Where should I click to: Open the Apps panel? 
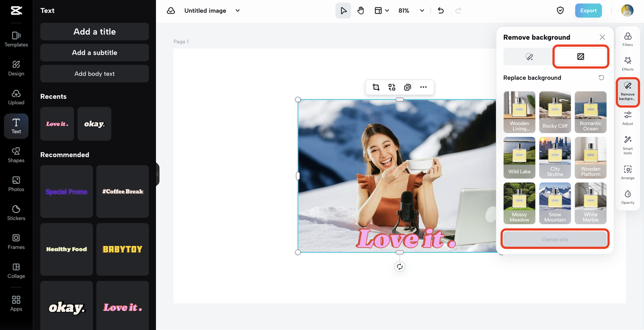(16, 303)
